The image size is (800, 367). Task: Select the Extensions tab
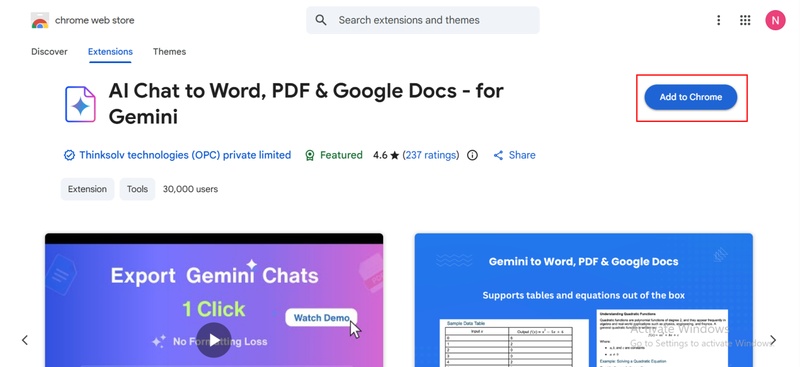pyautogui.click(x=110, y=52)
